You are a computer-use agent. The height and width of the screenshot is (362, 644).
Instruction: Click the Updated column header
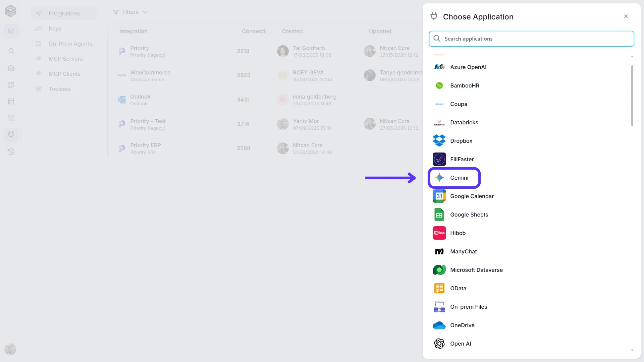pyautogui.click(x=380, y=31)
